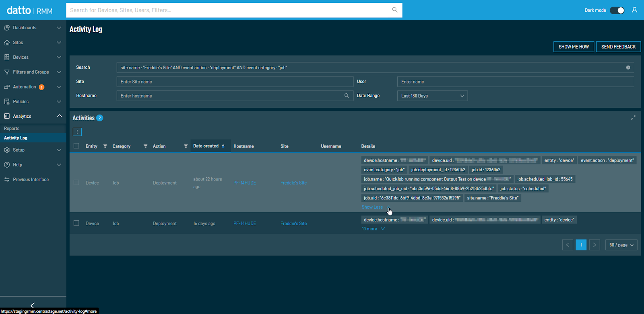
Task: Open the Date Range Last 180 Days dropdown
Action: pos(432,96)
